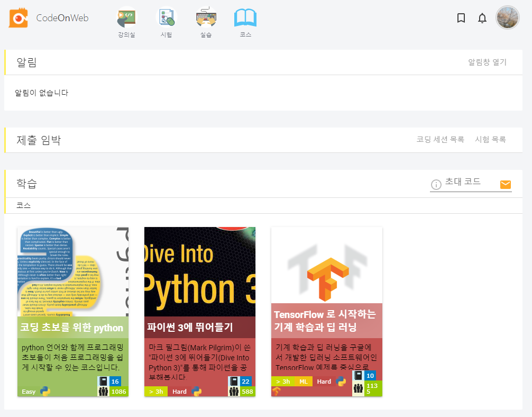Click notebook icon beside 22 count

[234, 382]
